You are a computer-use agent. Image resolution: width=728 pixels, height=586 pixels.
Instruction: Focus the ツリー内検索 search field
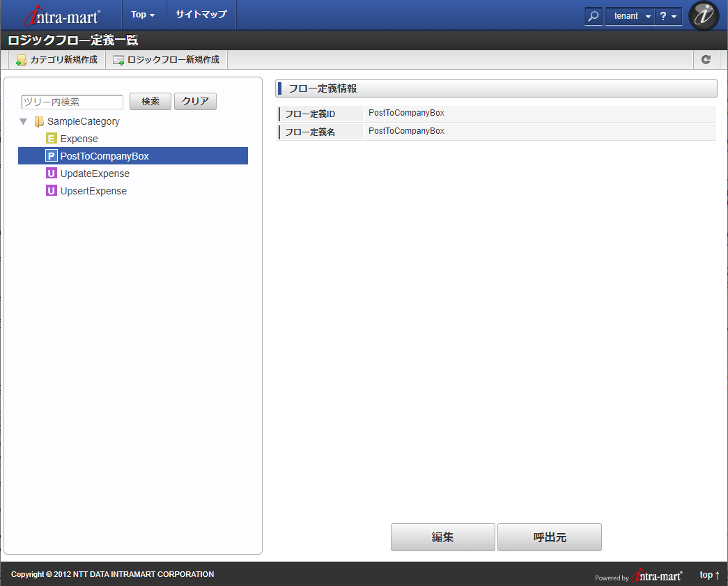[x=72, y=102]
